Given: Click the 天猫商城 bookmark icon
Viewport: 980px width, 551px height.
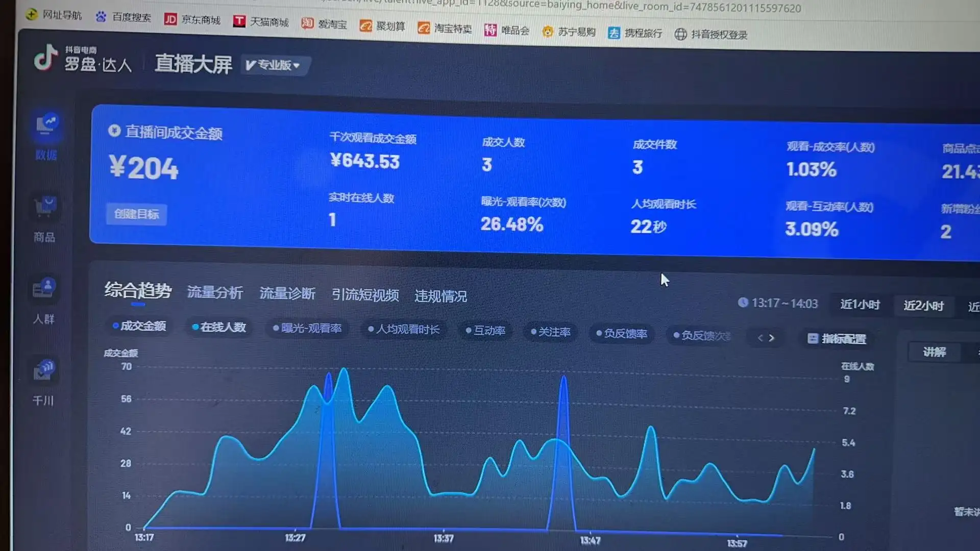Looking at the screenshot, I should tap(239, 21).
